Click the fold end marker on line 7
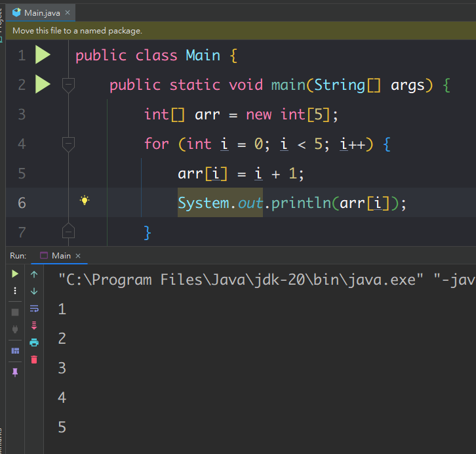Viewport: 476px width, 454px height. tap(68, 231)
